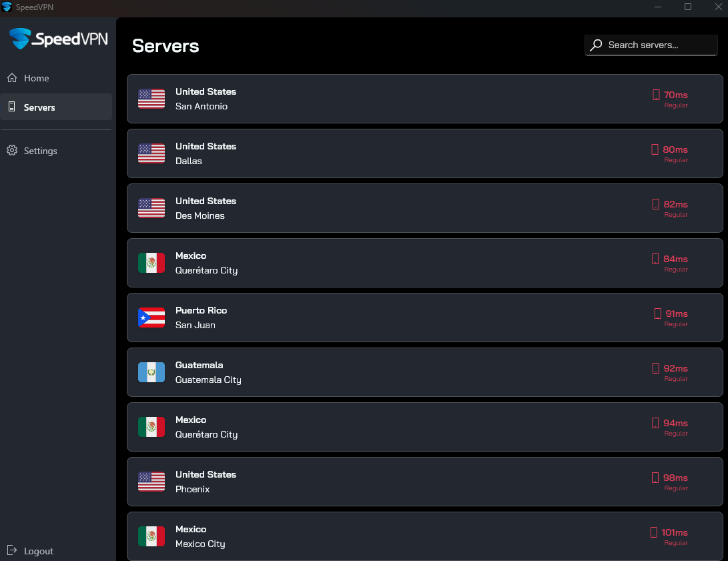Click the Puerto Rico flag icon
Image resolution: width=728 pixels, height=561 pixels.
(151, 318)
